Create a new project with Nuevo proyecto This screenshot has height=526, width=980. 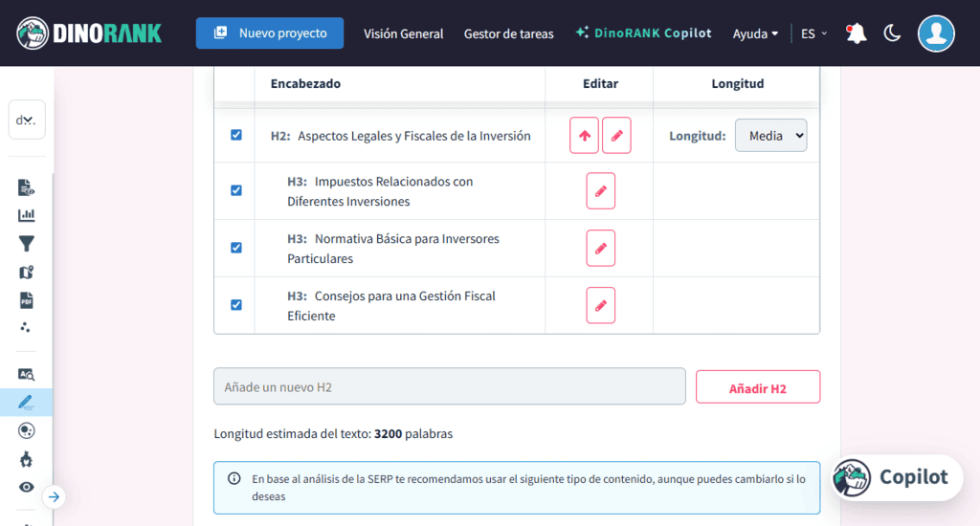tap(269, 33)
